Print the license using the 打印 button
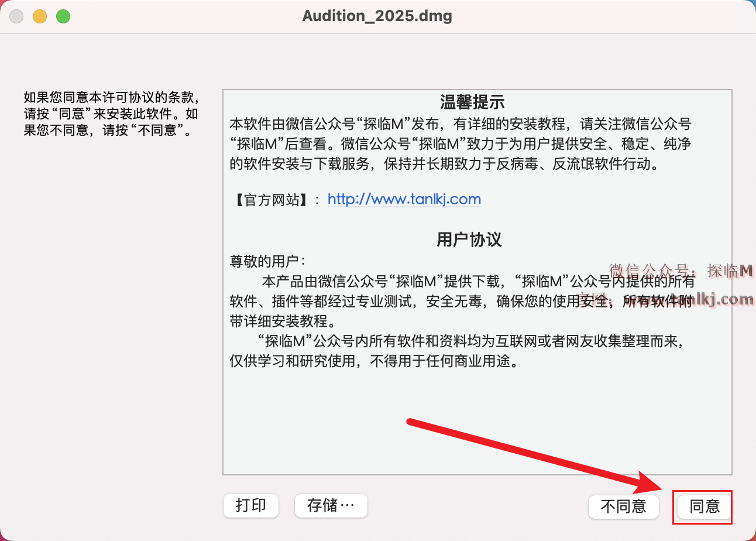The image size is (756, 541). [251, 505]
